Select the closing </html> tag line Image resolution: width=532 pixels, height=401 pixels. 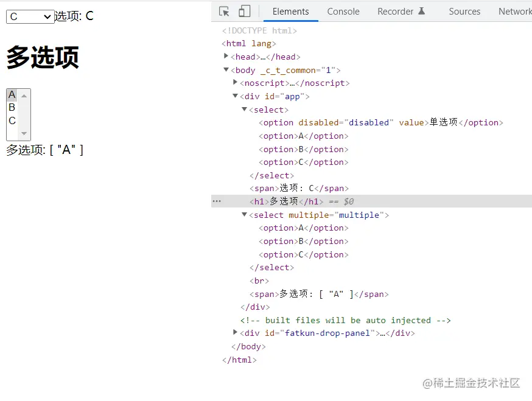239,360
